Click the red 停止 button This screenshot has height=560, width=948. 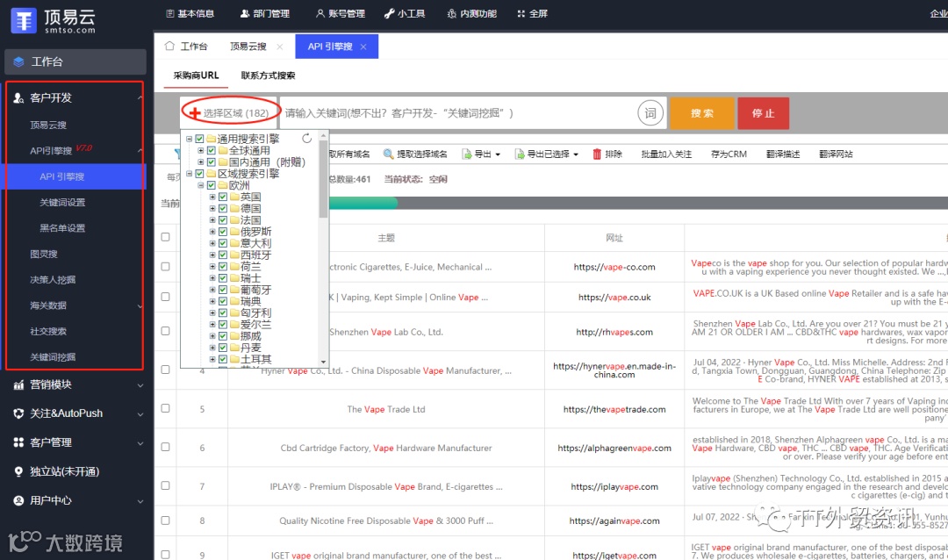(763, 113)
